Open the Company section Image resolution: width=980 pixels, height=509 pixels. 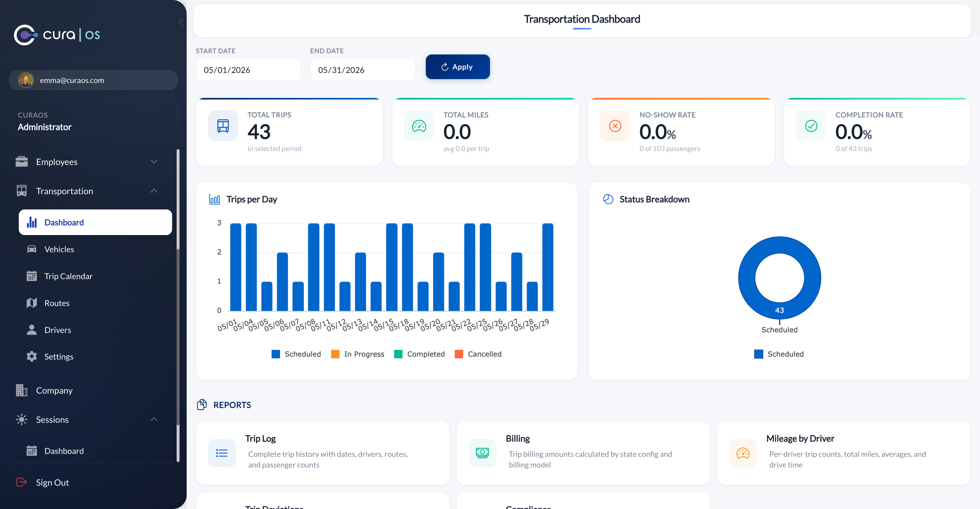click(89, 390)
